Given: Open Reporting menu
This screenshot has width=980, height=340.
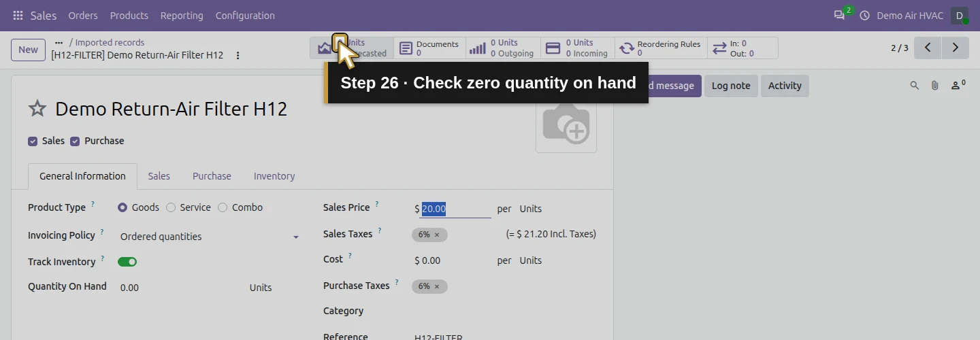Looking at the screenshot, I should [182, 15].
